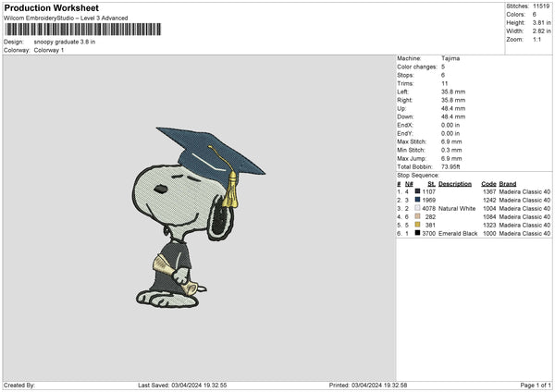Viewport: 555px width, 392px height.
Task: Click the dark swatch for thread 1107
Action: (x=418, y=191)
